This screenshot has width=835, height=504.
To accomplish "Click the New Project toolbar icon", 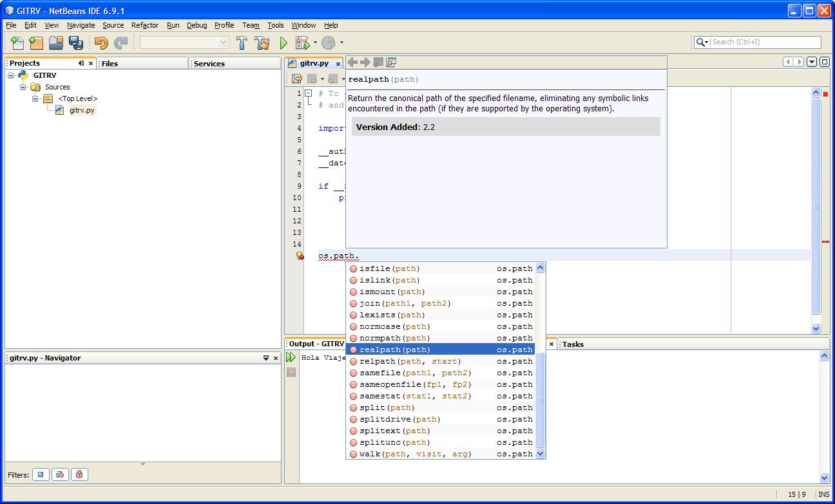I will tap(36, 43).
